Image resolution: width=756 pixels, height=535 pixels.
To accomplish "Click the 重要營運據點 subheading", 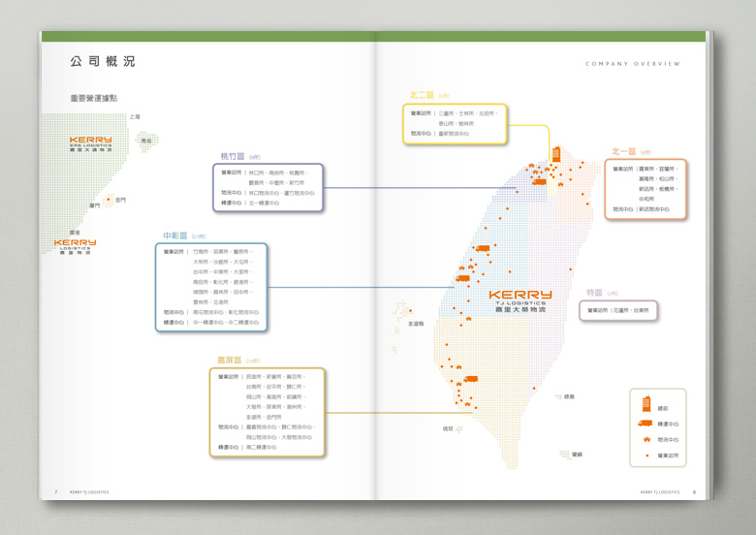I will coord(94,98).
